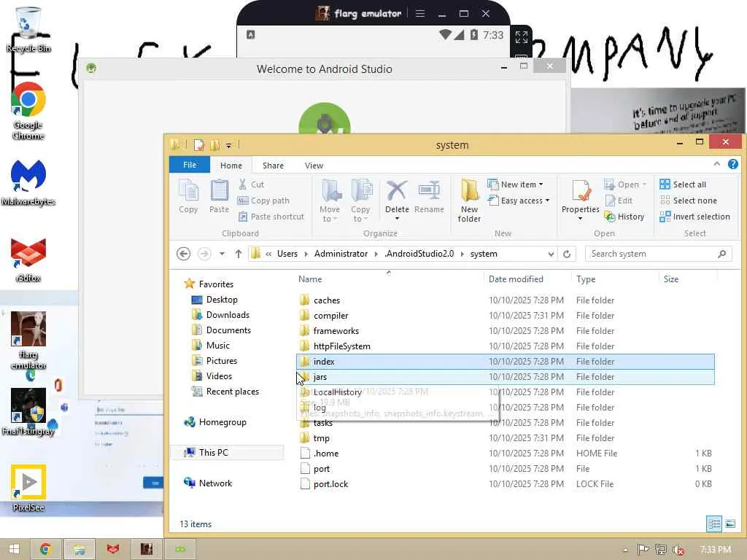Click Copy path in Clipboard group
Viewport: 747px width, 560px height.
[x=263, y=201]
